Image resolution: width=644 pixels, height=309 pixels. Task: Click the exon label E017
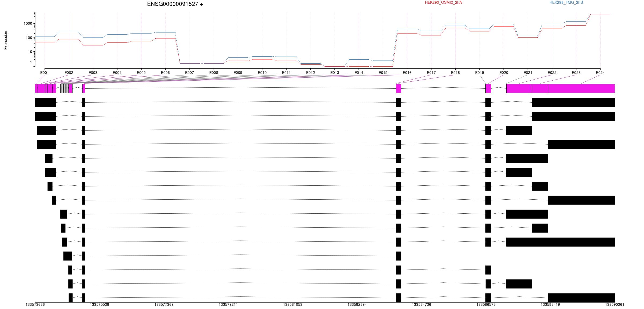[431, 73]
